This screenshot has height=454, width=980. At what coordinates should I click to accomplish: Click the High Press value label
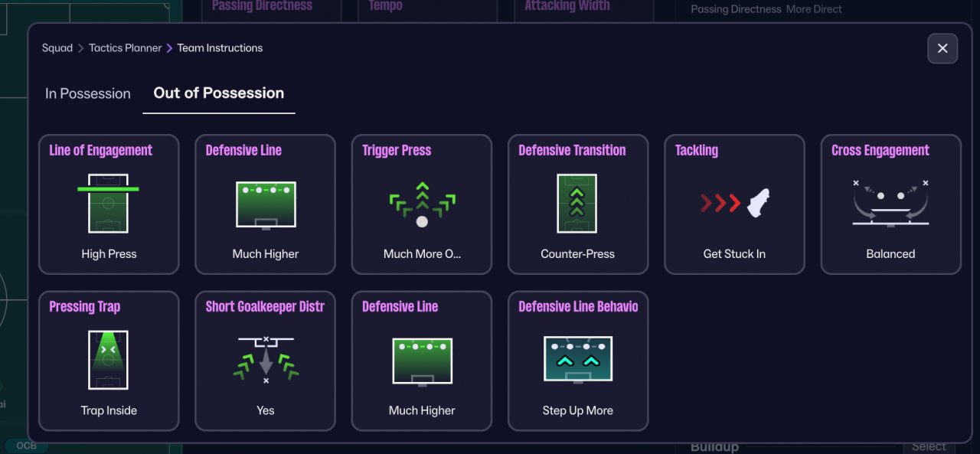(x=109, y=254)
